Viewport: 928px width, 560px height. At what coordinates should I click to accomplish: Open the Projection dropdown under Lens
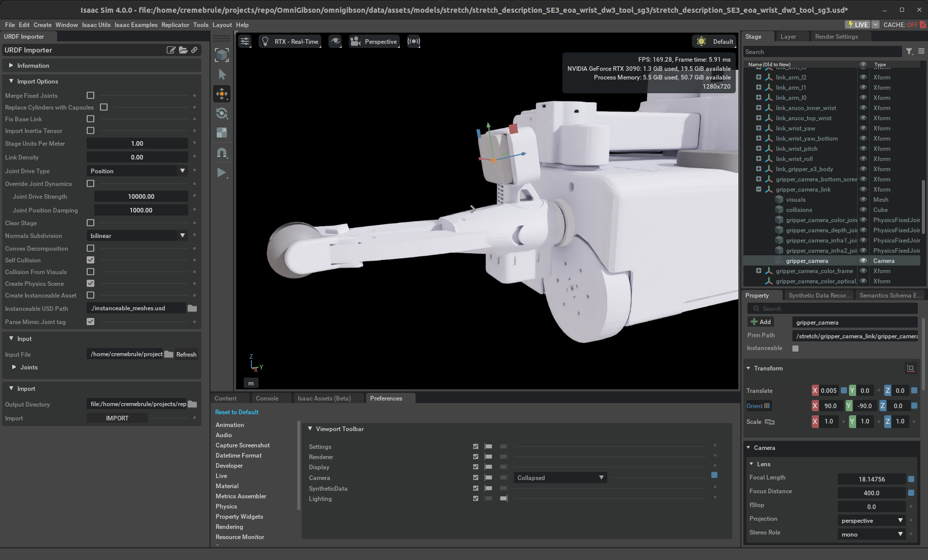pos(871,520)
